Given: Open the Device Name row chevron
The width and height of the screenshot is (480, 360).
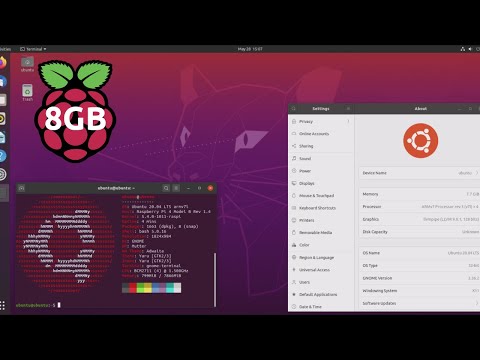Looking at the screenshot, I should point(477,173).
